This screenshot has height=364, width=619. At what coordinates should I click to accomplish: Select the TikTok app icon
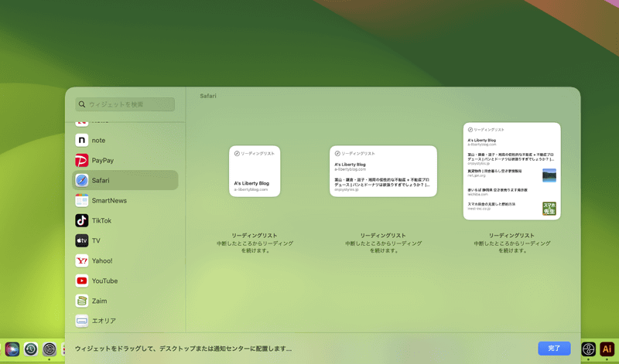coord(82,220)
